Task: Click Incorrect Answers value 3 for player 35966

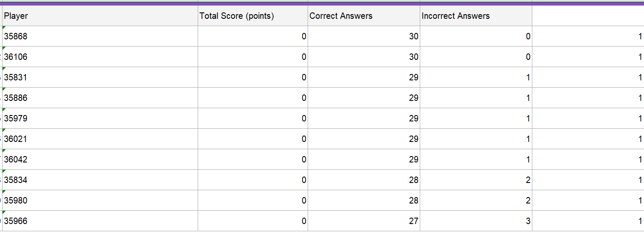Action: (x=475, y=221)
